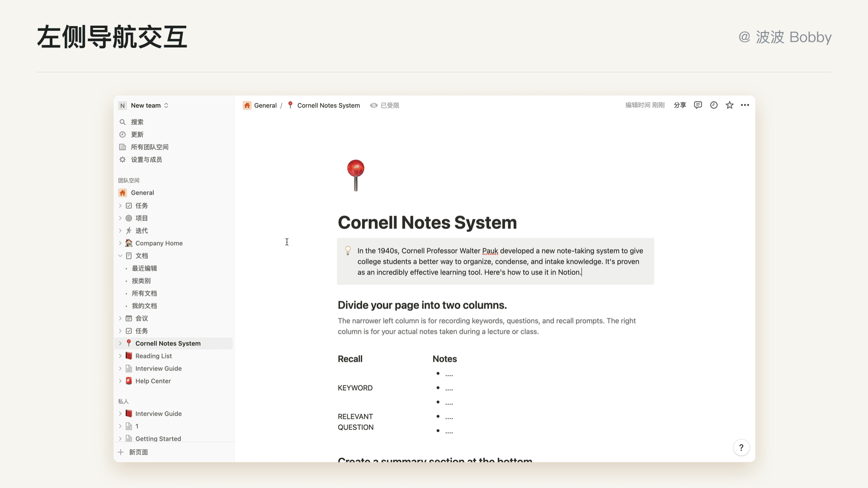Open the New team workspace switcher
The height and width of the screenshot is (488, 868).
click(x=146, y=105)
